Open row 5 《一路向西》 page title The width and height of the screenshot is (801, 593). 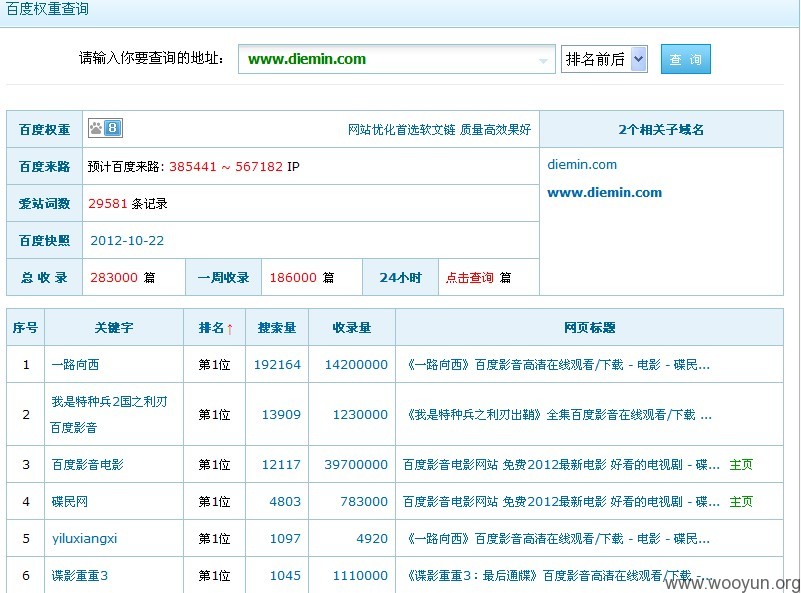point(557,538)
